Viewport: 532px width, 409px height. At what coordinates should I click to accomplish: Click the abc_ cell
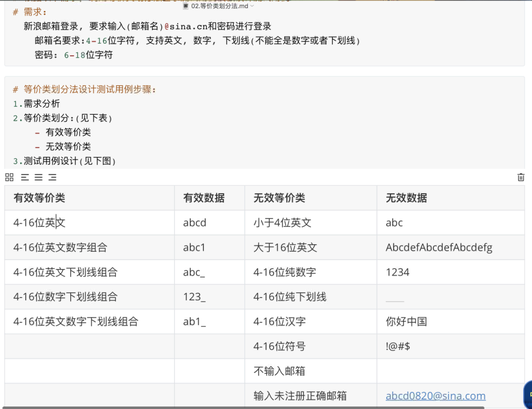click(x=210, y=272)
